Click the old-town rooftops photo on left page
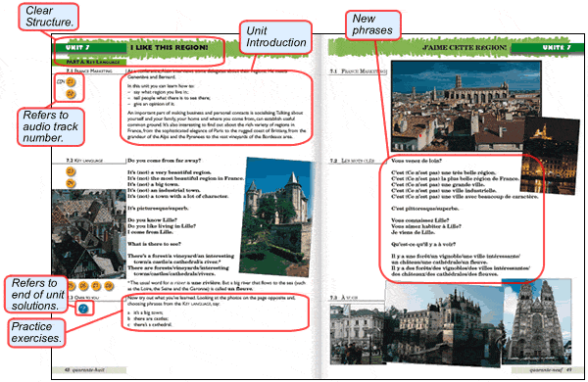Image resolution: width=588 pixels, height=382 pixels. (89, 234)
